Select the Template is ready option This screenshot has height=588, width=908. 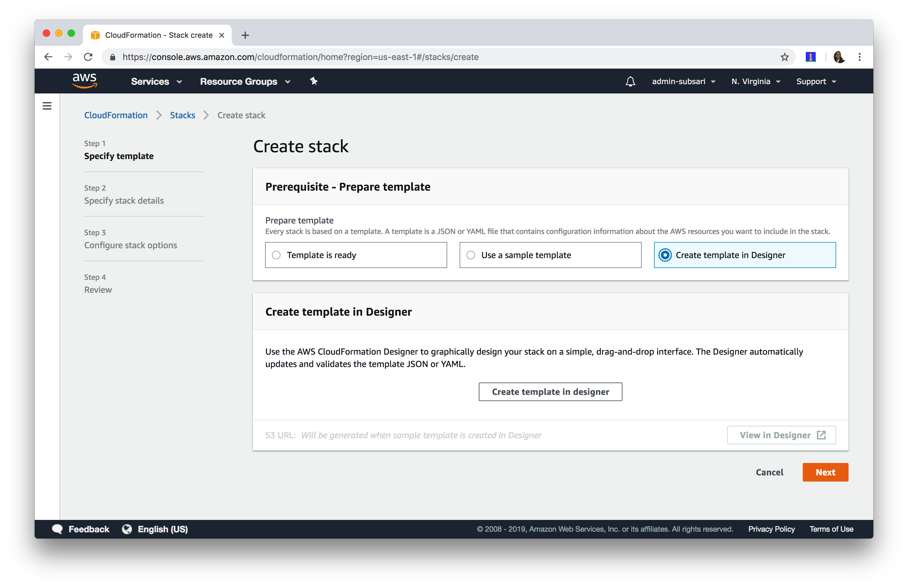277,255
